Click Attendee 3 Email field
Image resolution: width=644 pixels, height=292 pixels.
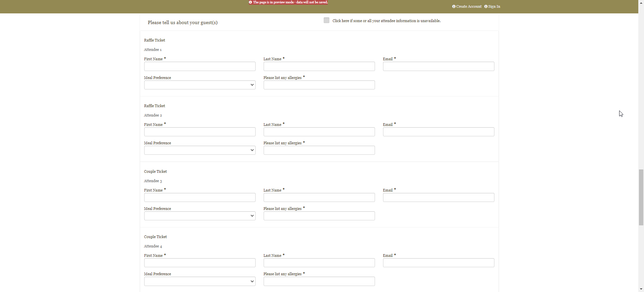pyautogui.click(x=439, y=198)
